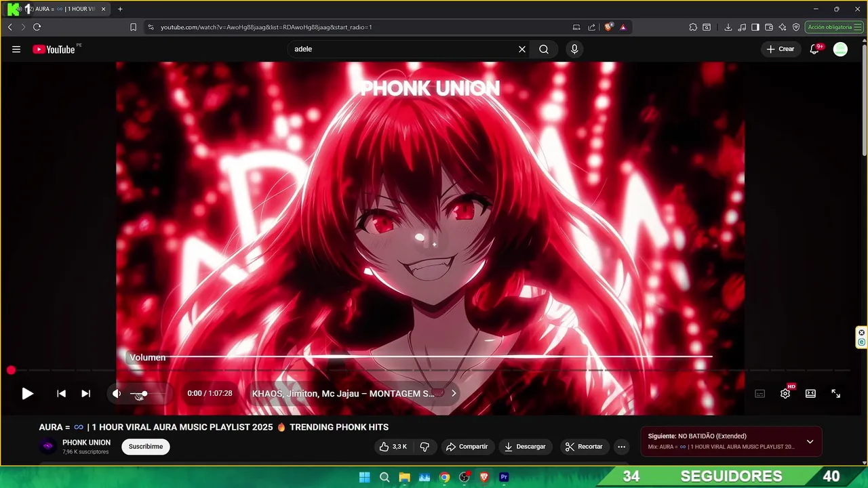Play the video with the play button
This screenshot has height=488, width=868.
pos(27,393)
